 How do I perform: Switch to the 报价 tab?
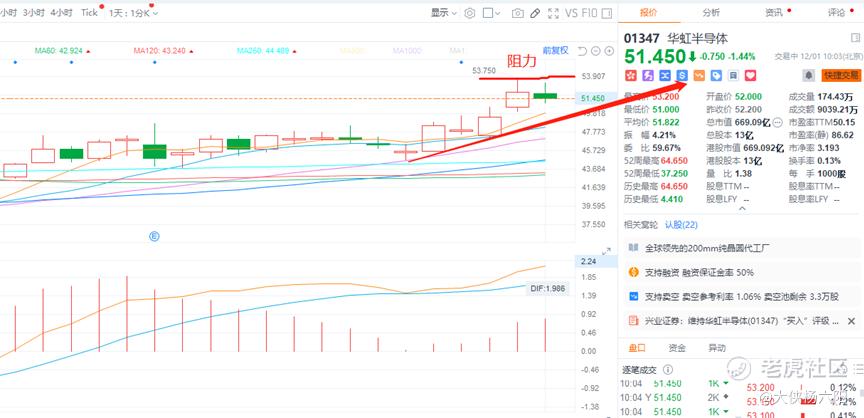click(x=649, y=13)
